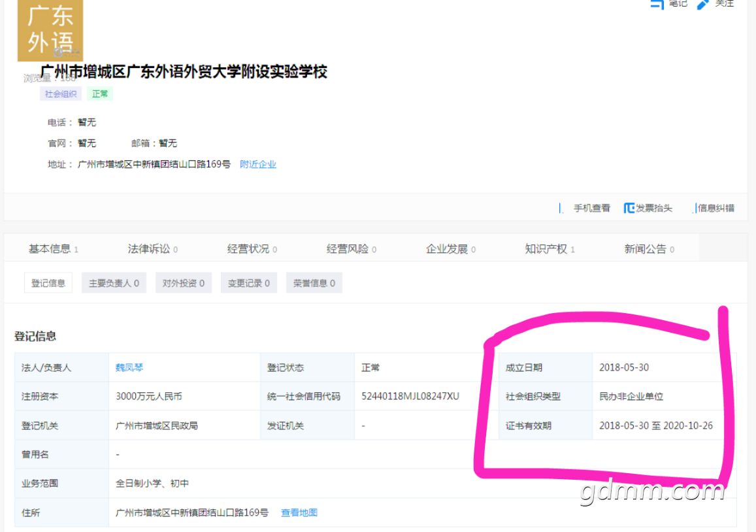Click the 手机查看 phone icon

pyautogui.click(x=561, y=208)
